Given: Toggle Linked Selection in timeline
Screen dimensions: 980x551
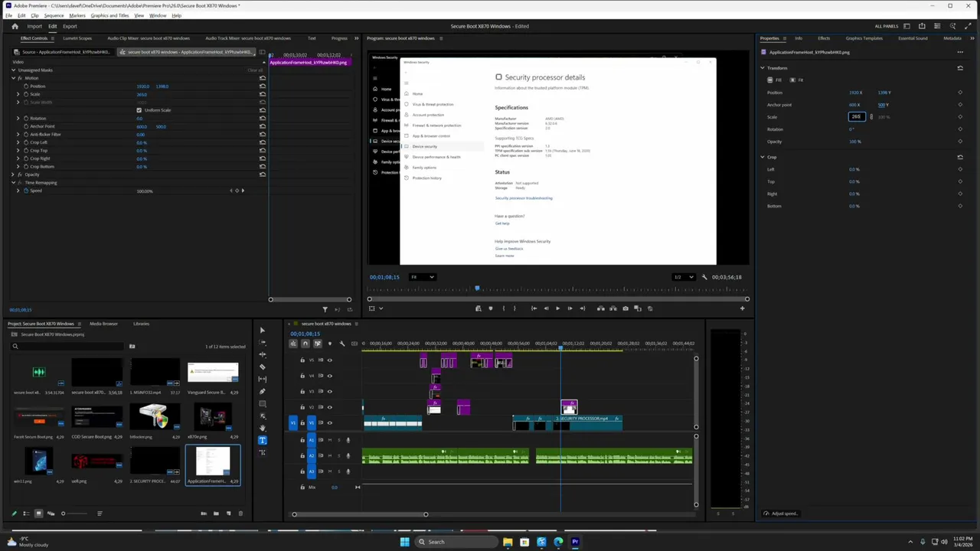Looking at the screenshot, I should click(x=318, y=344).
